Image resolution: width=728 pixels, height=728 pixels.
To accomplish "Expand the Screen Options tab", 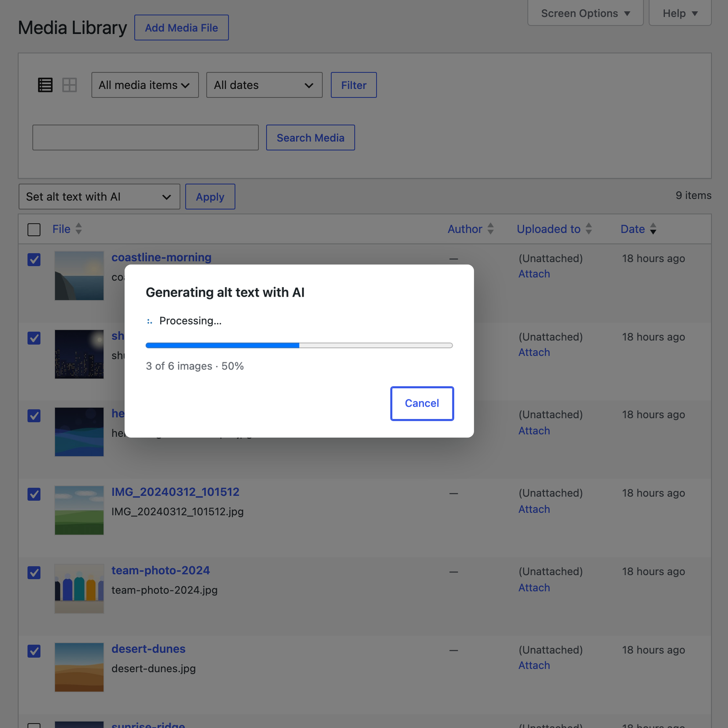I will [586, 13].
